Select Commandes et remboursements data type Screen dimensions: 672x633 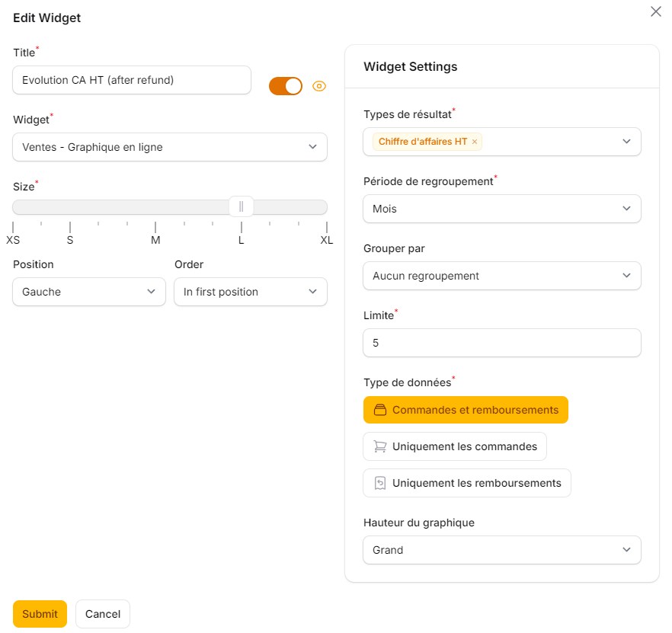[x=466, y=410]
